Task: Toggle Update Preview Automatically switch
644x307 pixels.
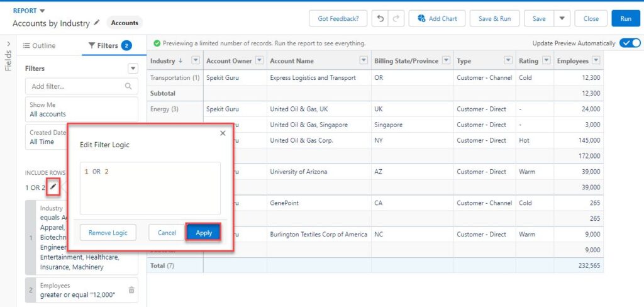Action: (630, 43)
